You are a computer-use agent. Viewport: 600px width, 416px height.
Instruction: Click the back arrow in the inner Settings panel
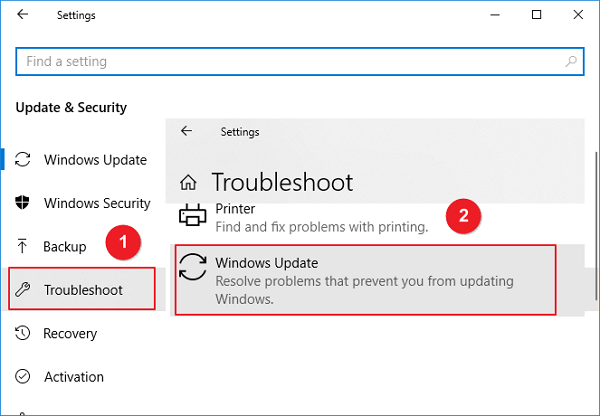click(x=186, y=131)
